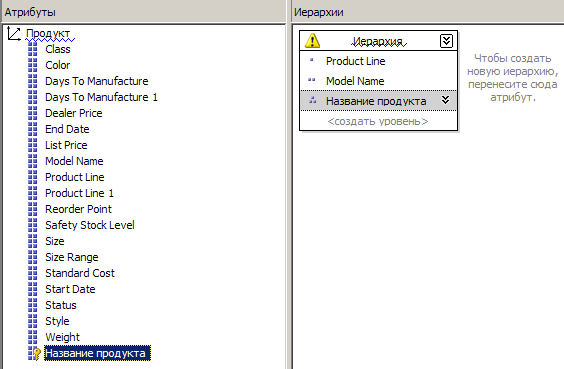Click the grid icon beside Class
The image size is (564, 369).
[33, 49]
